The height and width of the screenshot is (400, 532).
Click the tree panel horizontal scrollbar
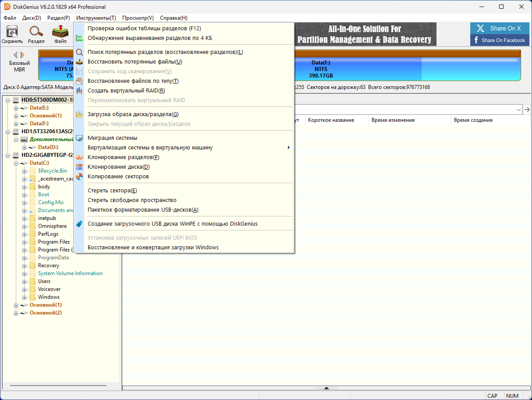[x=58, y=386]
